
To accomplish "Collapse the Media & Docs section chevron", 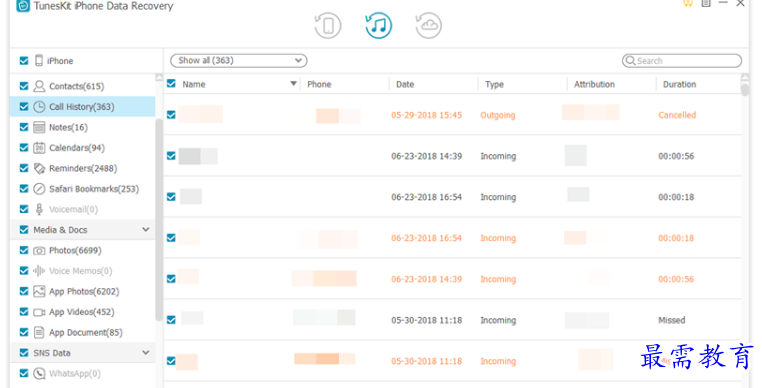I will tap(146, 229).
